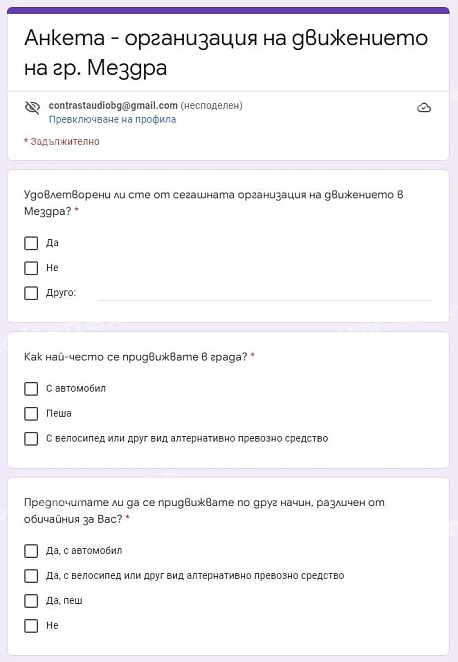The image size is (458, 662).
Task: Click the form title Анкета heading
Action: coord(226,53)
